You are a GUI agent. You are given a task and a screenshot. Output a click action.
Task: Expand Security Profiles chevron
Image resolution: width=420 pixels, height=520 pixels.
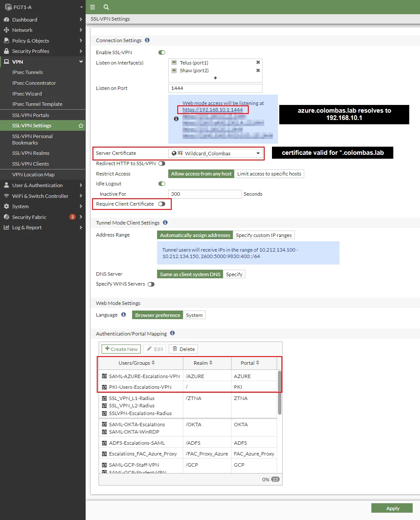point(81,51)
